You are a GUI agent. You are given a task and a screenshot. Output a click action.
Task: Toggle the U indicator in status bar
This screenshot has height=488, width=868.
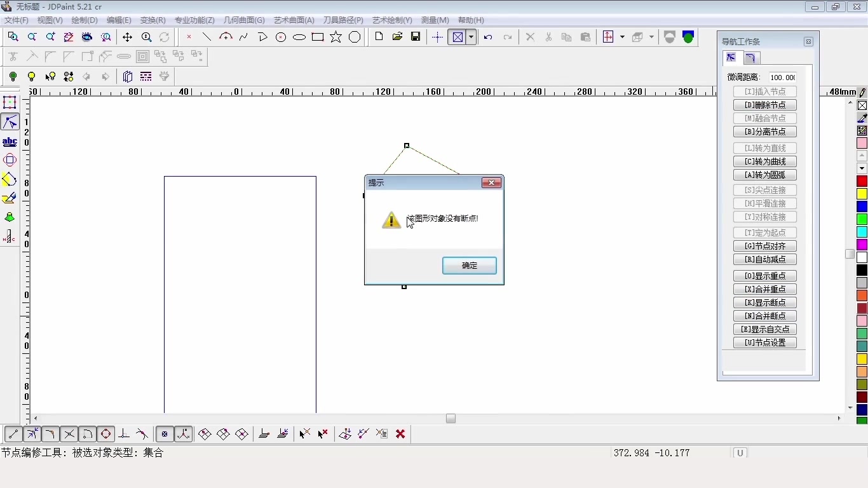click(x=740, y=453)
